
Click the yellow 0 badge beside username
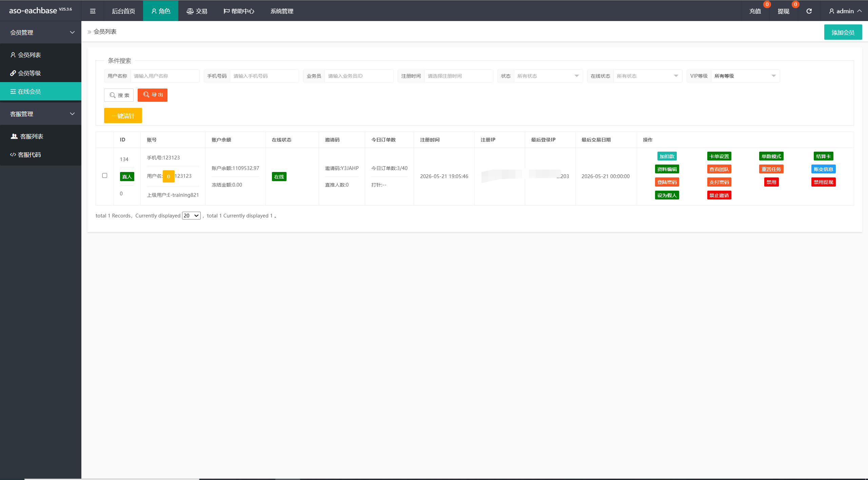169,176
